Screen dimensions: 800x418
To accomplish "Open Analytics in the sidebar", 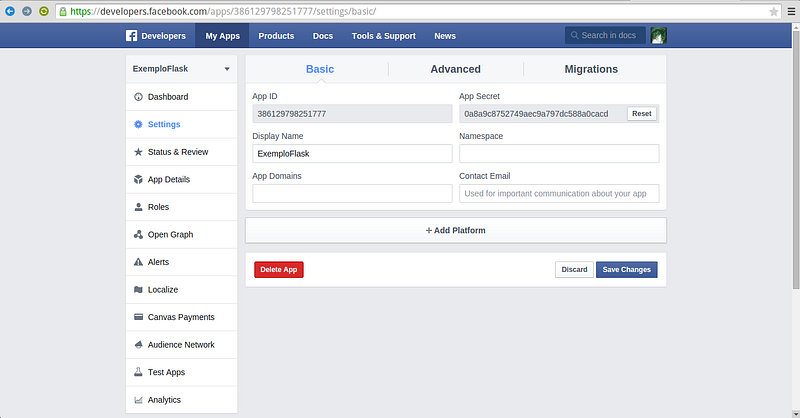I will (x=182, y=400).
